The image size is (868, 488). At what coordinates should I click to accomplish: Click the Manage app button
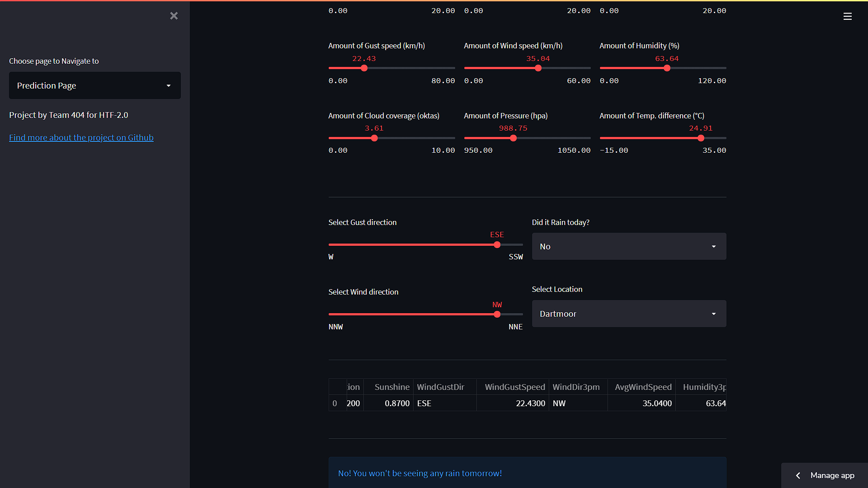832,475
